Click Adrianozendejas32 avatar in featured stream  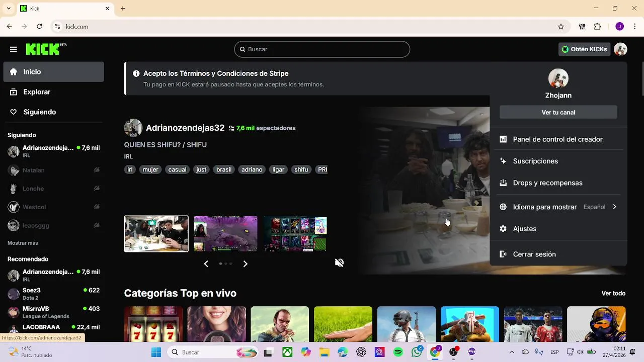point(133,128)
